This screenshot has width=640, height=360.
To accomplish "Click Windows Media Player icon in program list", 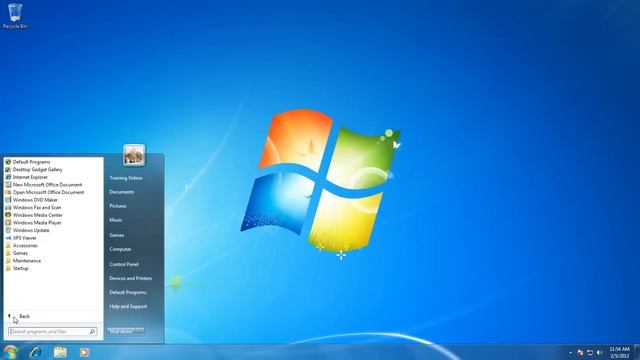I will coord(8,223).
